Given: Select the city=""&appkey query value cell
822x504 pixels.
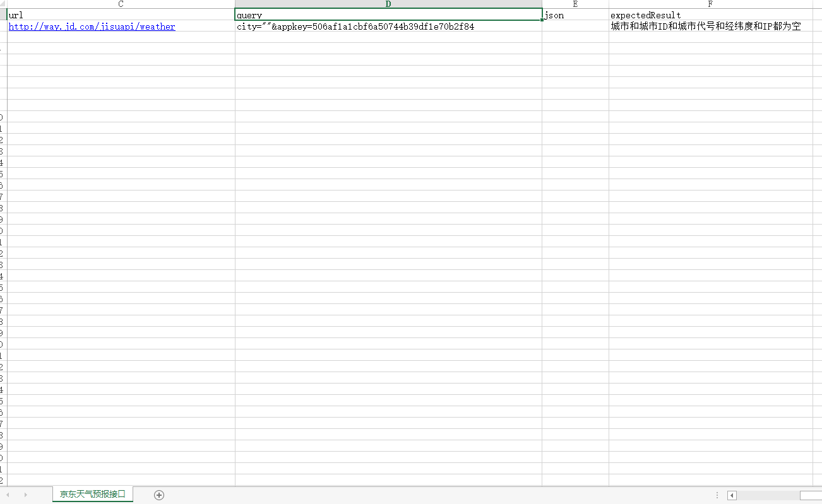Looking at the screenshot, I should 388,26.
